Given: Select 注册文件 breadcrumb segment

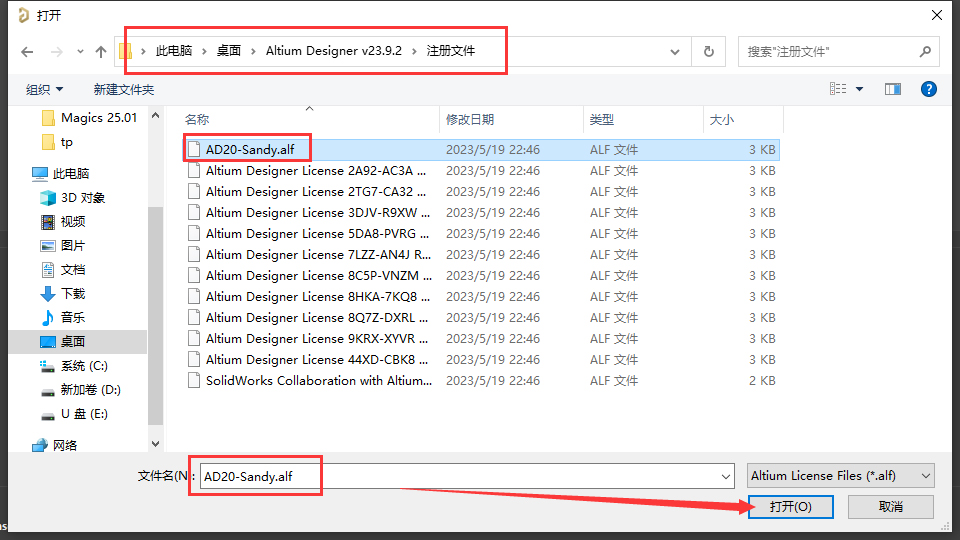Looking at the screenshot, I should pyautogui.click(x=451, y=51).
